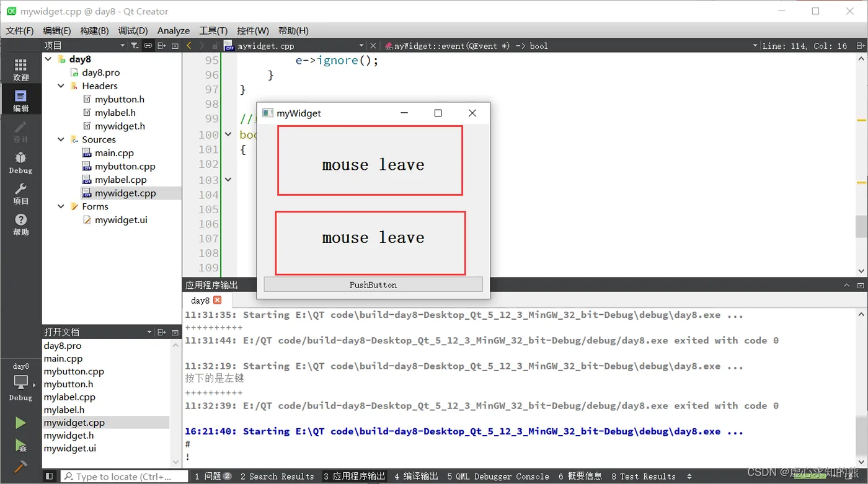Viewport: 868px width, 484px height.
Task: Close the projects side panel
Action: pos(175,45)
